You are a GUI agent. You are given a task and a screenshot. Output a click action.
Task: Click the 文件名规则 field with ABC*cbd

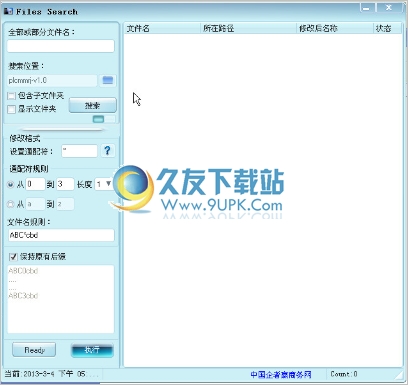tap(61, 235)
